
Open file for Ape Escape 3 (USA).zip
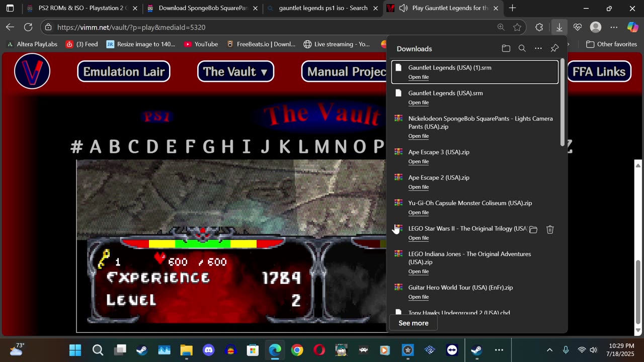pos(418,161)
